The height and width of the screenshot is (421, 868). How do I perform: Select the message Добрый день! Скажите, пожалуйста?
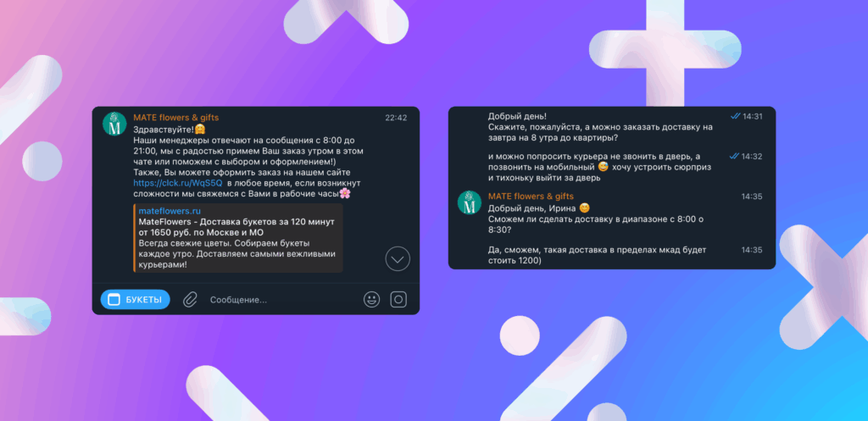pos(600,127)
